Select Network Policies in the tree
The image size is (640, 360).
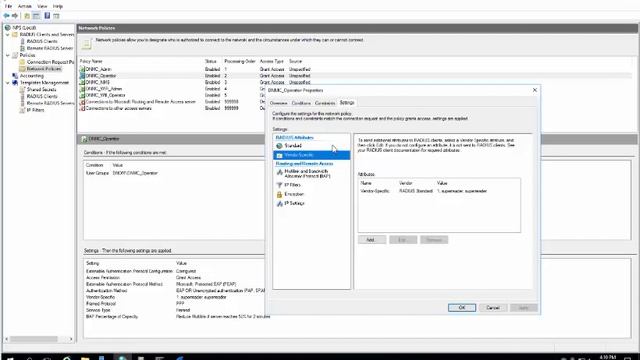coord(44,69)
